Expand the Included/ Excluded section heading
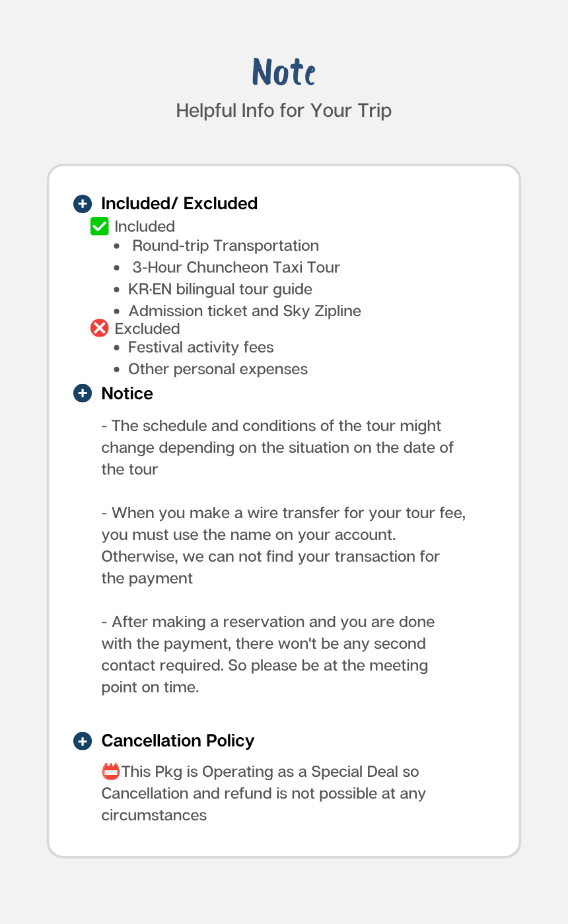Screen dimensions: 568x924 coord(179,203)
